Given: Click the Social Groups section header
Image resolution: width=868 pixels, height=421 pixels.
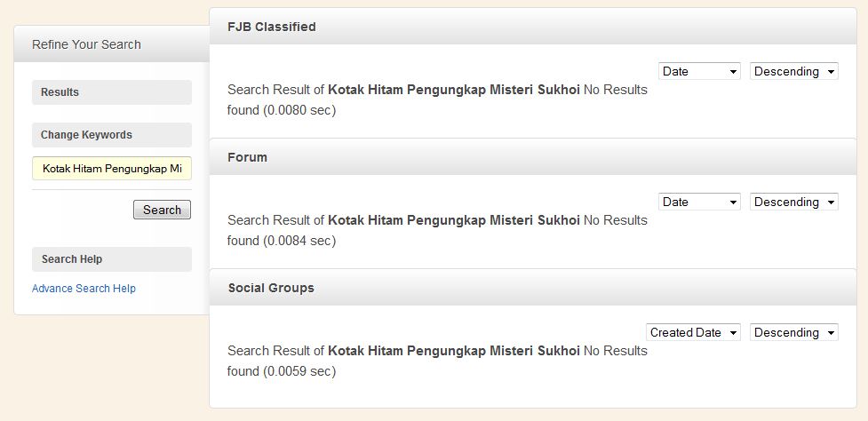Looking at the screenshot, I should click(532, 288).
